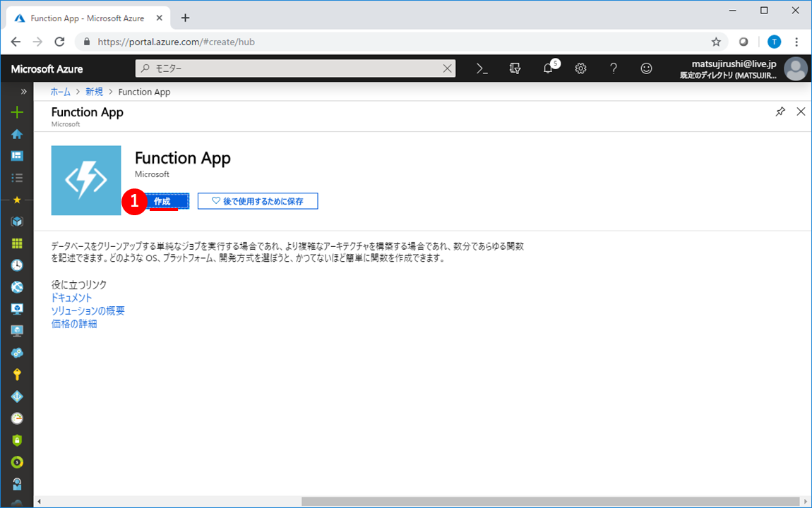Image resolution: width=812 pixels, height=508 pixels.
Task: Click the green plus Create a resource icon
Action: (x=17, y=112)
